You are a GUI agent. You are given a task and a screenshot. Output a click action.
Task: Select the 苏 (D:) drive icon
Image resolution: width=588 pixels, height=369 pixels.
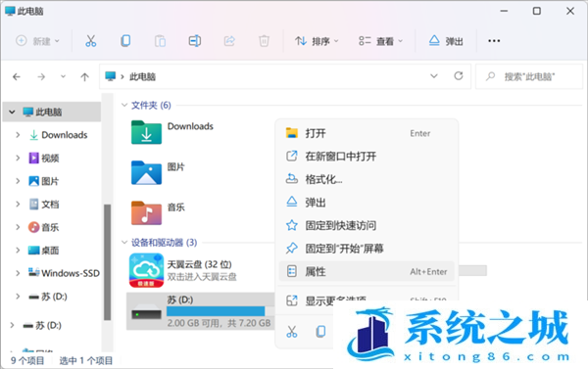coord(146,311)
